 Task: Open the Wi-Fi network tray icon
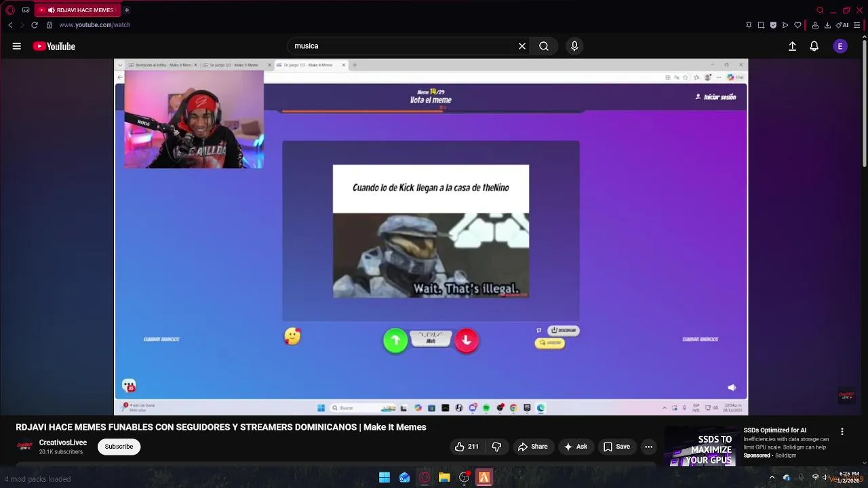point(815,478)
